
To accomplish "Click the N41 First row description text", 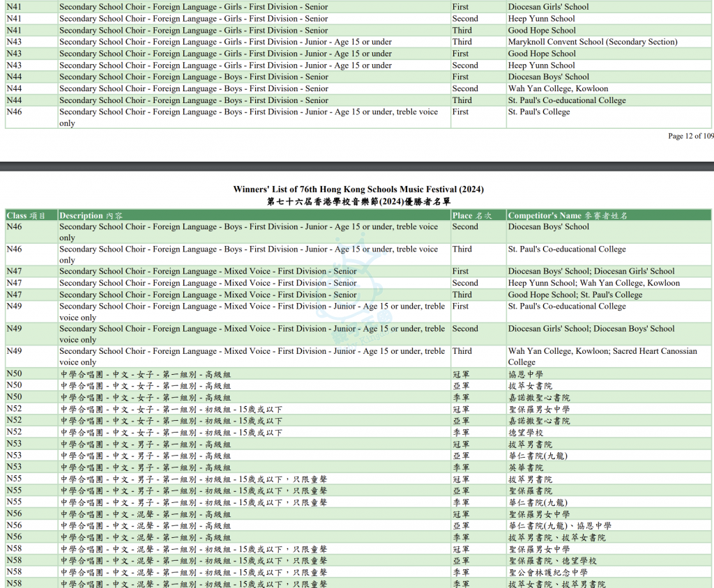I will (x=194, y=7).
